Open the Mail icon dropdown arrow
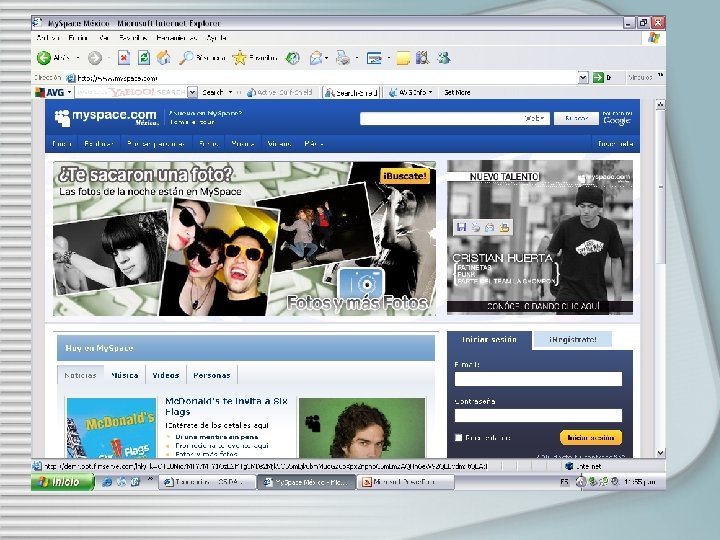Image resolution: width=720 pixels, height=540 pixels. click(x=326, y=58)
